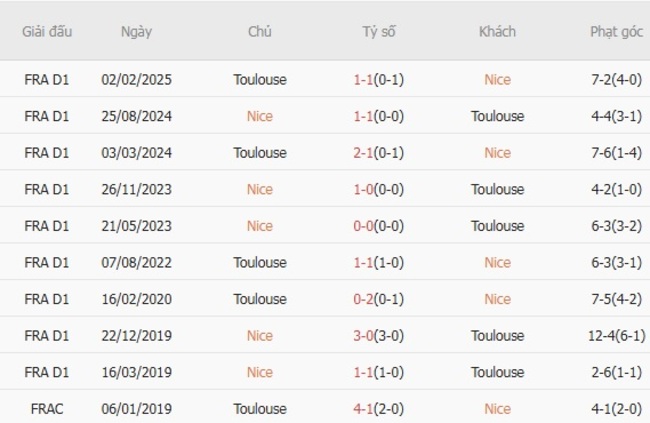Click the 'Phạt góc' column header

coord(616,31)
